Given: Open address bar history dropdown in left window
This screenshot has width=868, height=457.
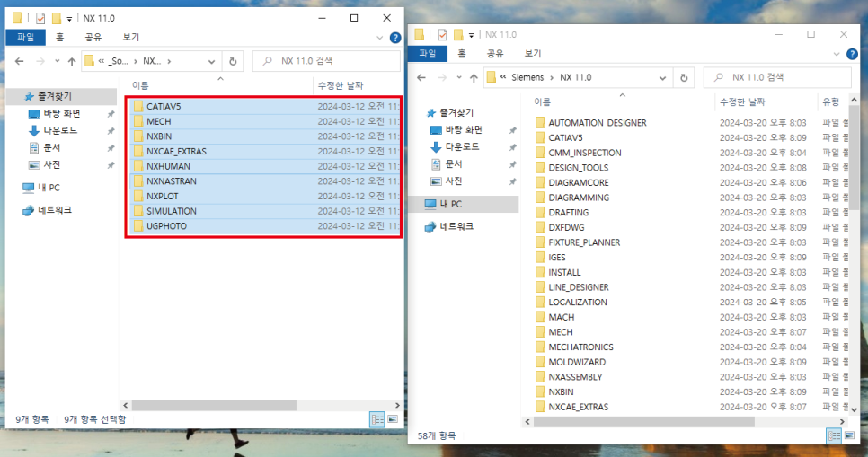Looking at the screenshot, I should [211, 61].
